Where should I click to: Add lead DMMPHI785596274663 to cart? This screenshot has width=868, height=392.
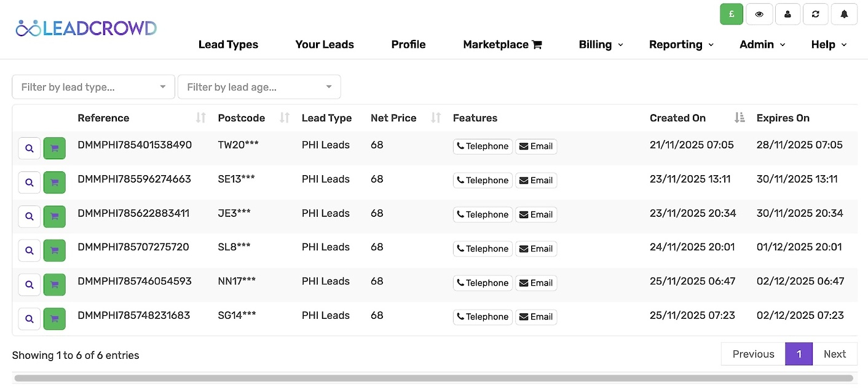tap(55, 182)
